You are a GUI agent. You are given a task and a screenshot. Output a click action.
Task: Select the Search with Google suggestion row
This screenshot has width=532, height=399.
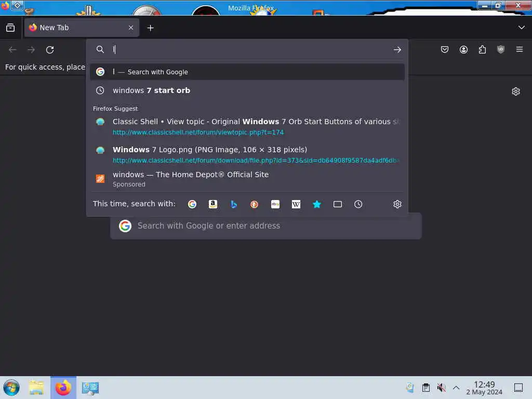(247, 72)
